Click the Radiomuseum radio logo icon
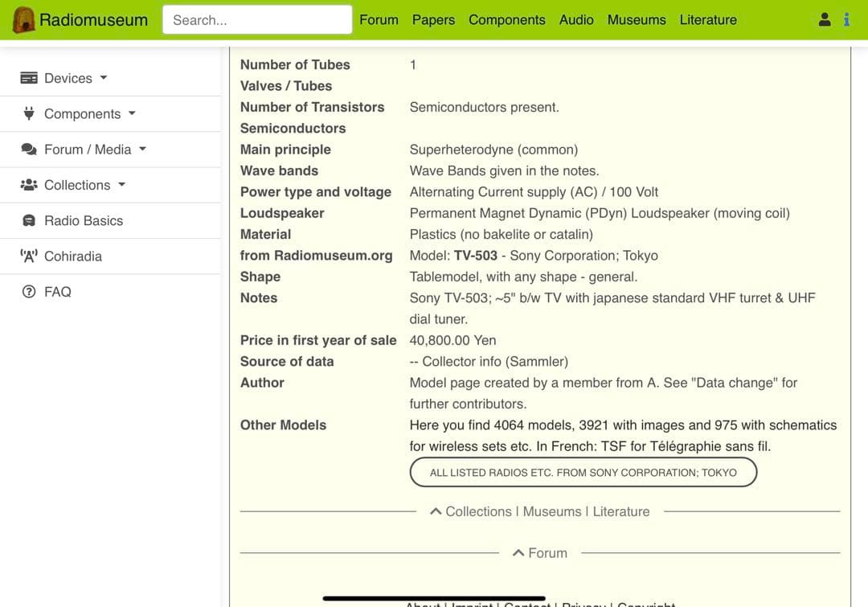This screenshot has height=607, width=868. (x=23, y=20)
